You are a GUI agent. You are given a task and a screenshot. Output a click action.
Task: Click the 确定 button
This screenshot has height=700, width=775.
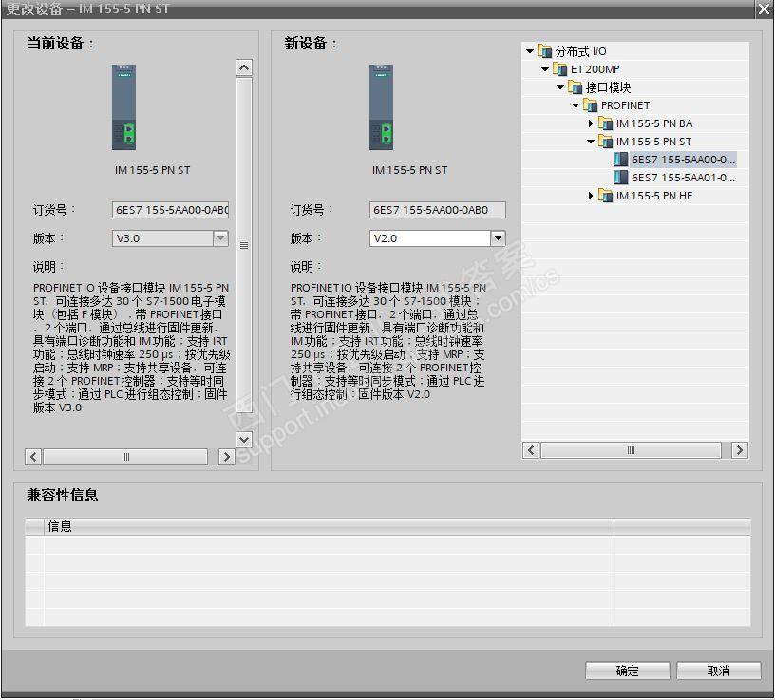coord(627,671)
